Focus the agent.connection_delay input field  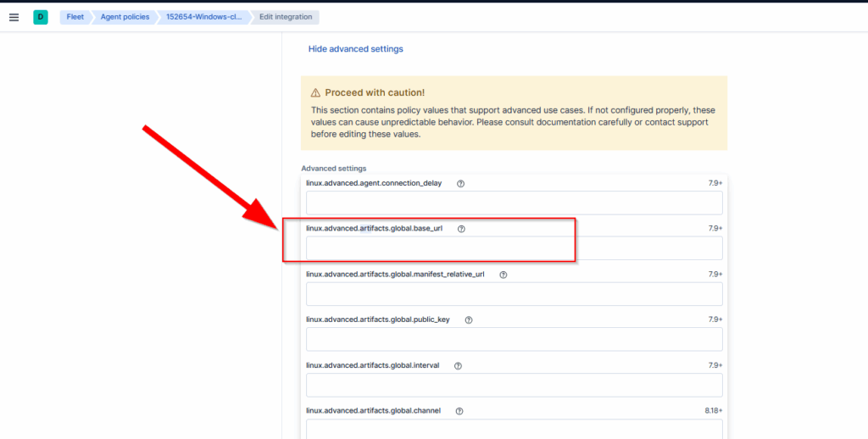514,203
